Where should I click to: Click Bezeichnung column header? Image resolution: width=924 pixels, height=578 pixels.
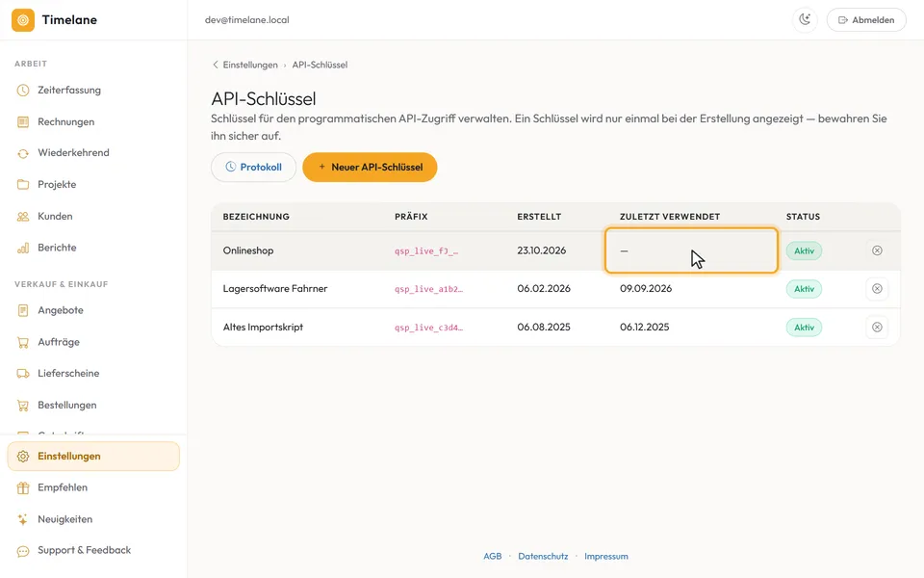pos(256,217)
